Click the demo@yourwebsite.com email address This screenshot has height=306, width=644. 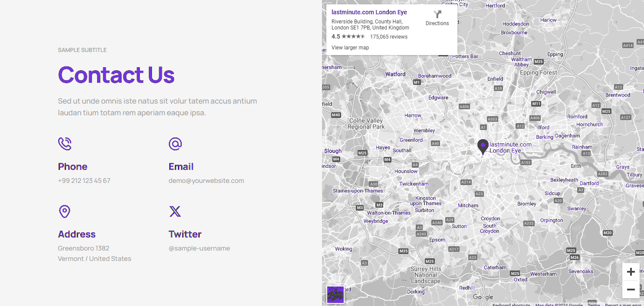pos(206,181)
